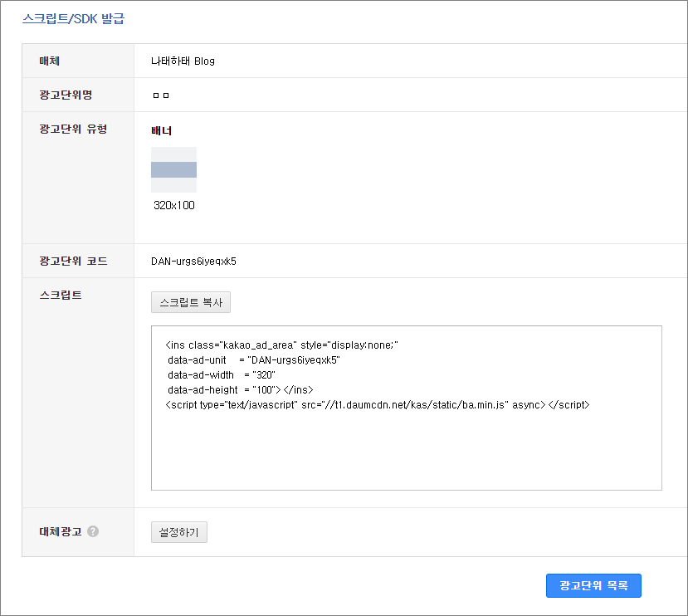
Task: Click the ins class kakao_ad_area line
Action: pyautogui.click(x=281, y=345)
